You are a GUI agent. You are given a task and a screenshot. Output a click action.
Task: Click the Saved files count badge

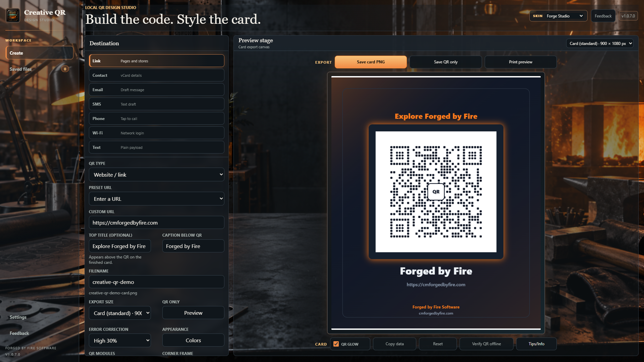[x=65, y=69]
